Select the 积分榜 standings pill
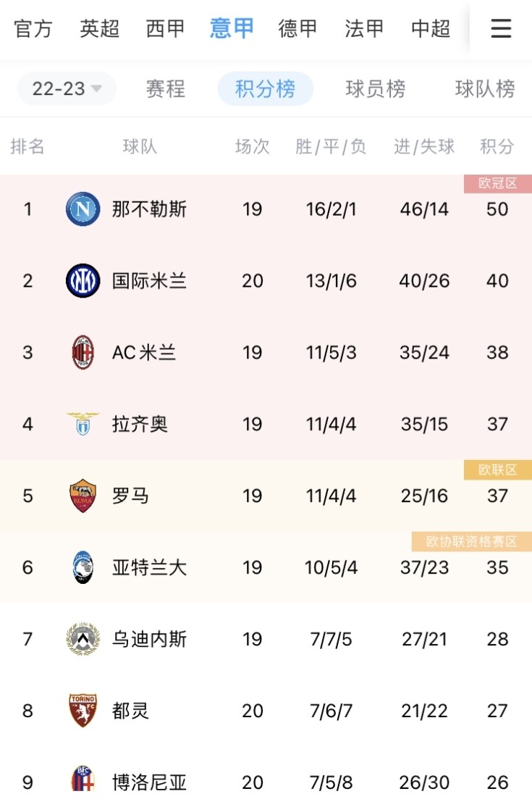Viewport: 532px width, 799px height. click(x=266, y=89)
